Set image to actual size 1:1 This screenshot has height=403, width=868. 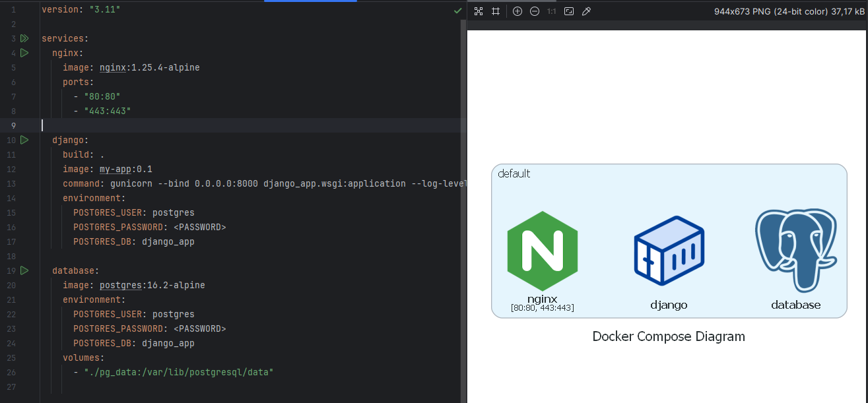point(551,11)
